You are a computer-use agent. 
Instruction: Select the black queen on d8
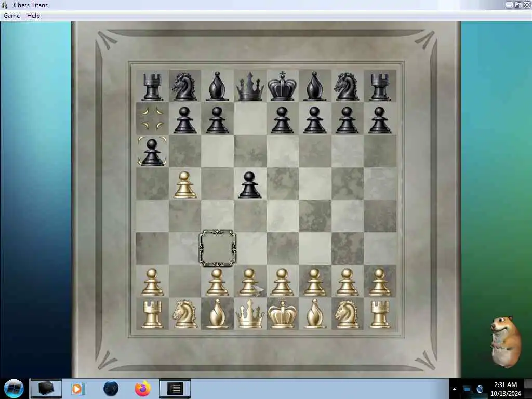tap(250, 86)
